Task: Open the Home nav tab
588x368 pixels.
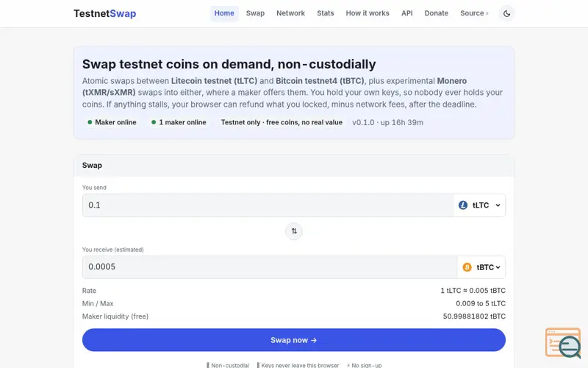Action: tap(224, 13)
